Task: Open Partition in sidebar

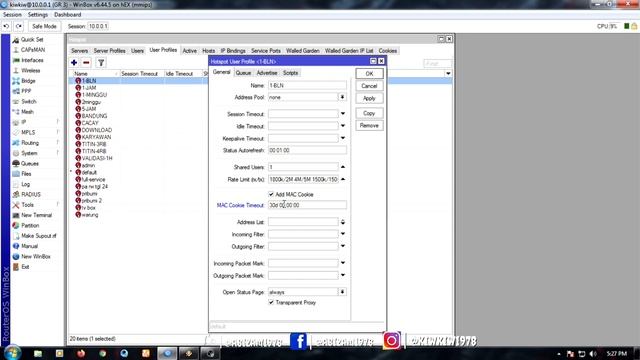Action: click(30, 225)
